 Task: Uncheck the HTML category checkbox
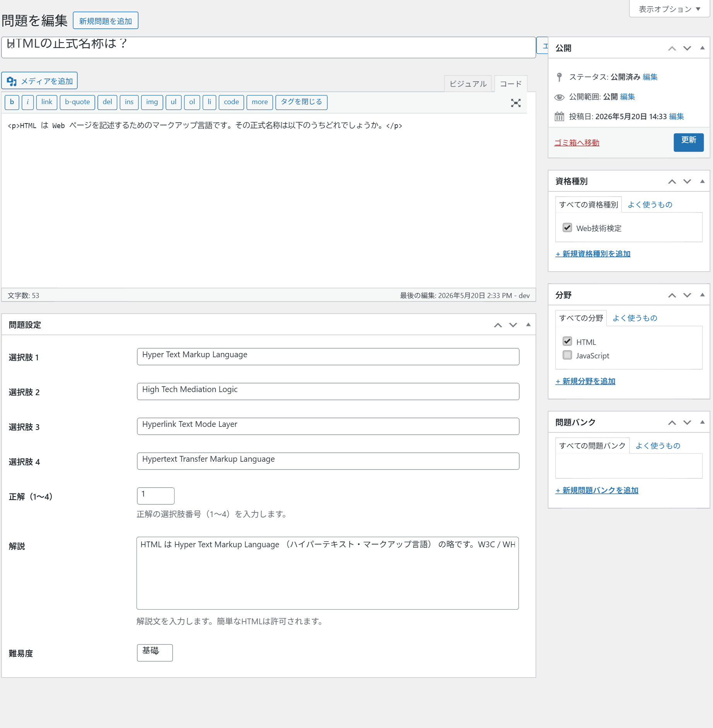coord(567,341)
